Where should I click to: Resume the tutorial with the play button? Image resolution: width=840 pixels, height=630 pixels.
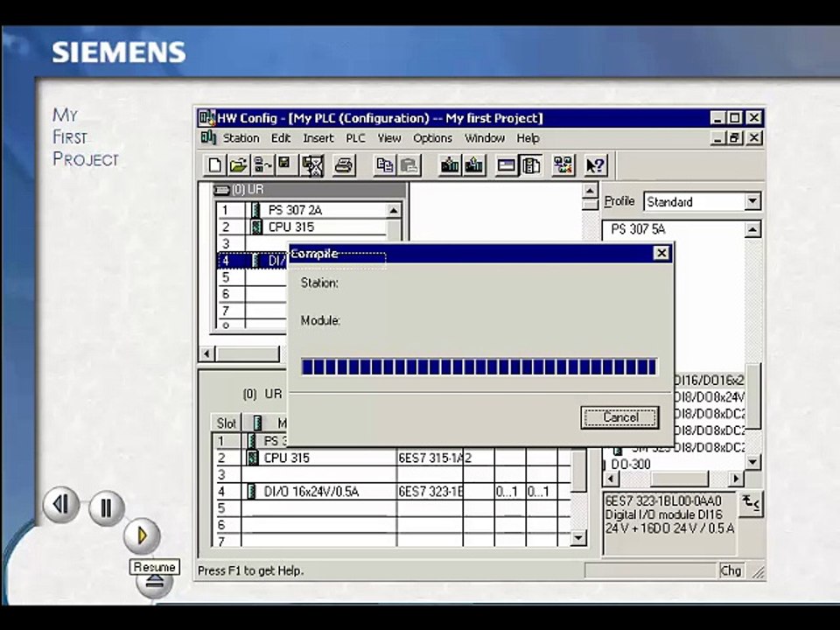coord(142,535)
